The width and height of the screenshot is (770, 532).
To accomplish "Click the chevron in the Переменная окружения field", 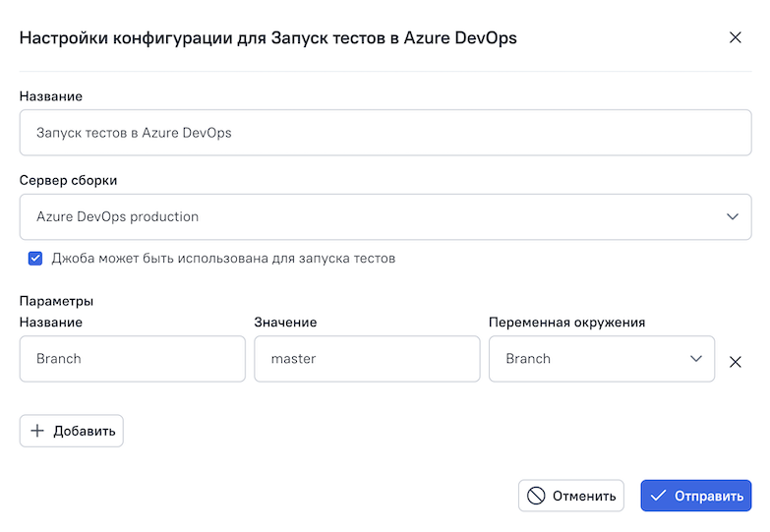I will pos(695,359).
